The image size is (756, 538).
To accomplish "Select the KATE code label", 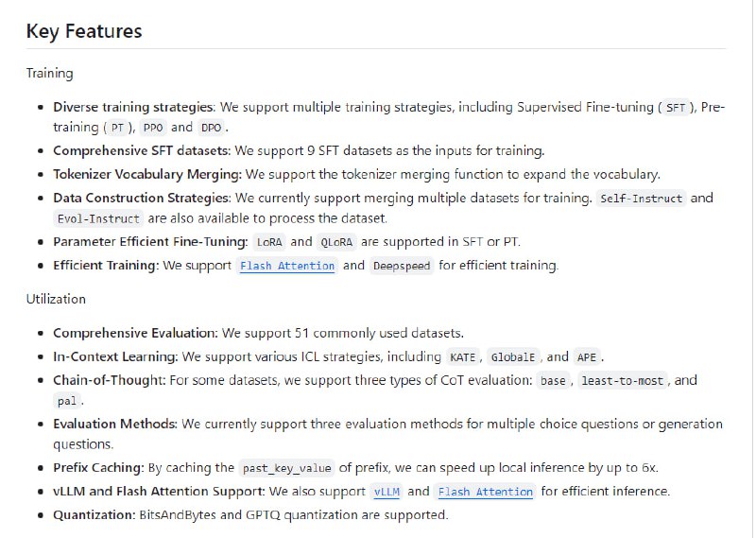I will pyautogui.click(x=462, y=357).
